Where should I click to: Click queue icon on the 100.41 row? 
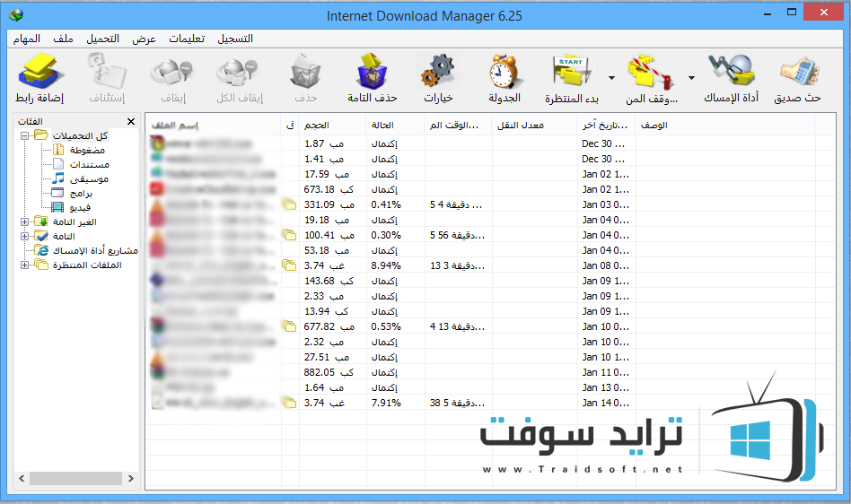pyautogui.click(x=289, y=235)
